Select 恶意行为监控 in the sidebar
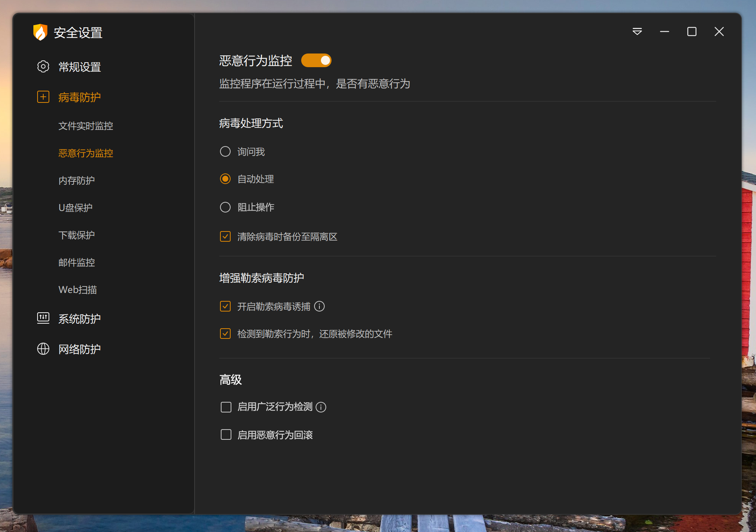This screenshot has height=532, width=756. [x=86, y=153]
